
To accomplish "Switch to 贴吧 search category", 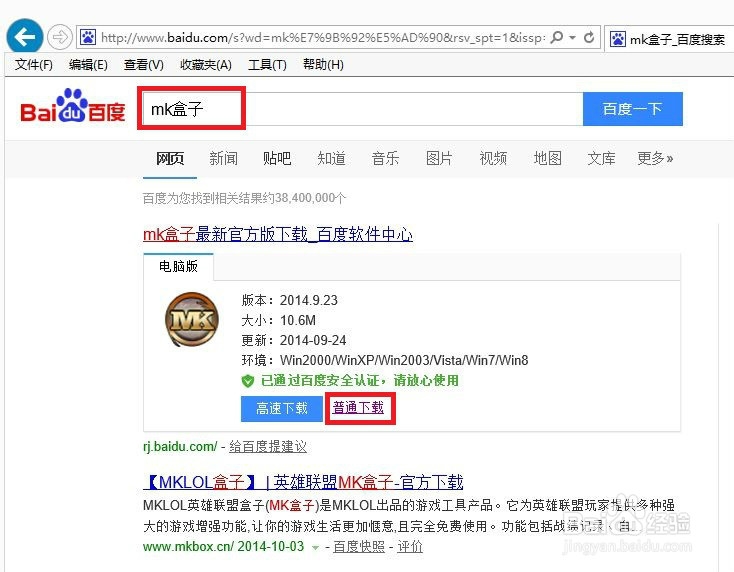I will (x=277, y=159).
